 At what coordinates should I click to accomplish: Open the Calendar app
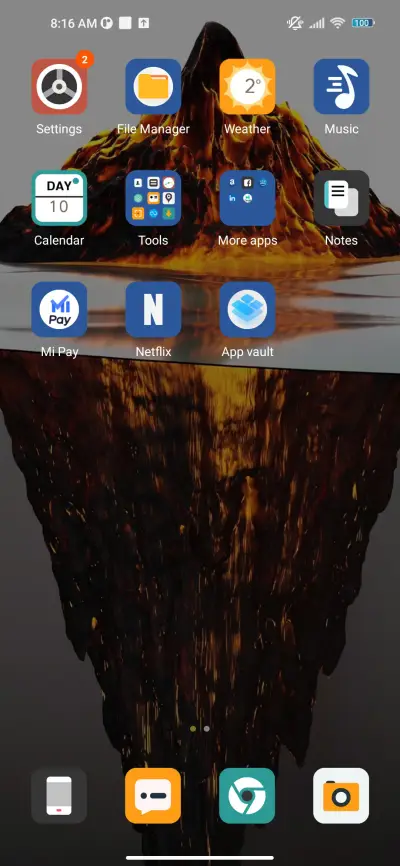[x=59, y=198]
